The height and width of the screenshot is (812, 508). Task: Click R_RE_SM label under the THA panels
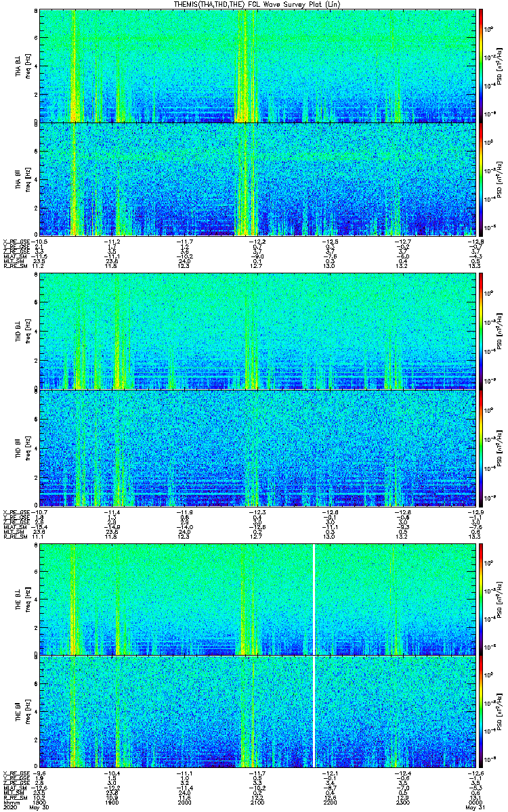[x=14, y=266]
